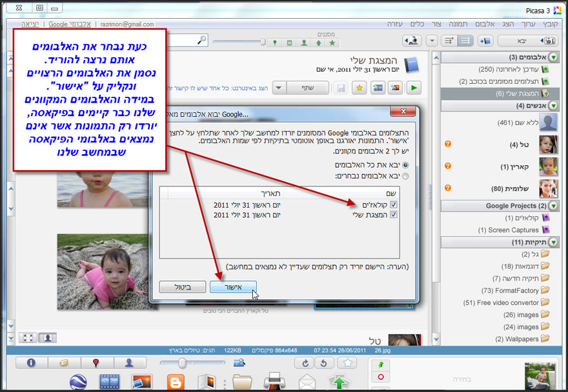568x392 pixels.
Task: Collapse the Google Projects (2) section
Action: tap(553, 206)
